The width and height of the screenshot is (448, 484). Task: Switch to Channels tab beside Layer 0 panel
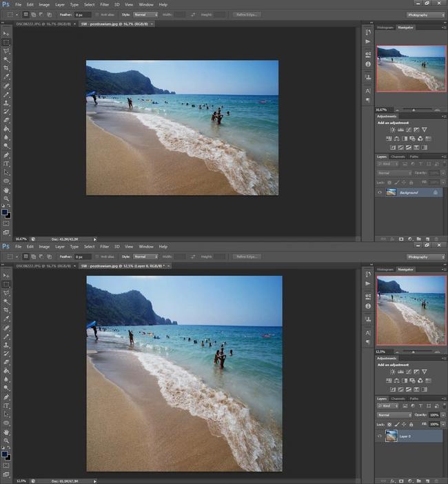[398, 399]
